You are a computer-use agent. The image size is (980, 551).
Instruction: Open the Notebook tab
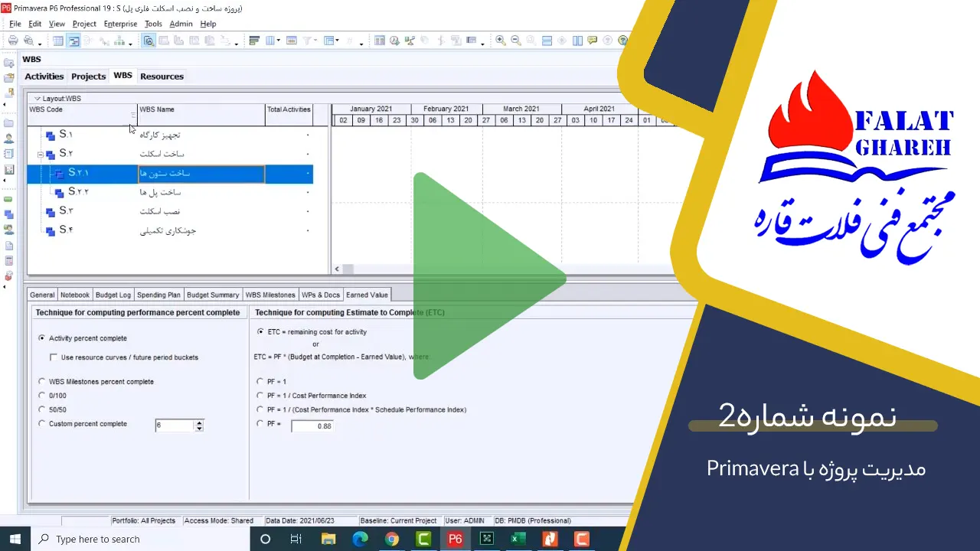click(x=75, y=295)
